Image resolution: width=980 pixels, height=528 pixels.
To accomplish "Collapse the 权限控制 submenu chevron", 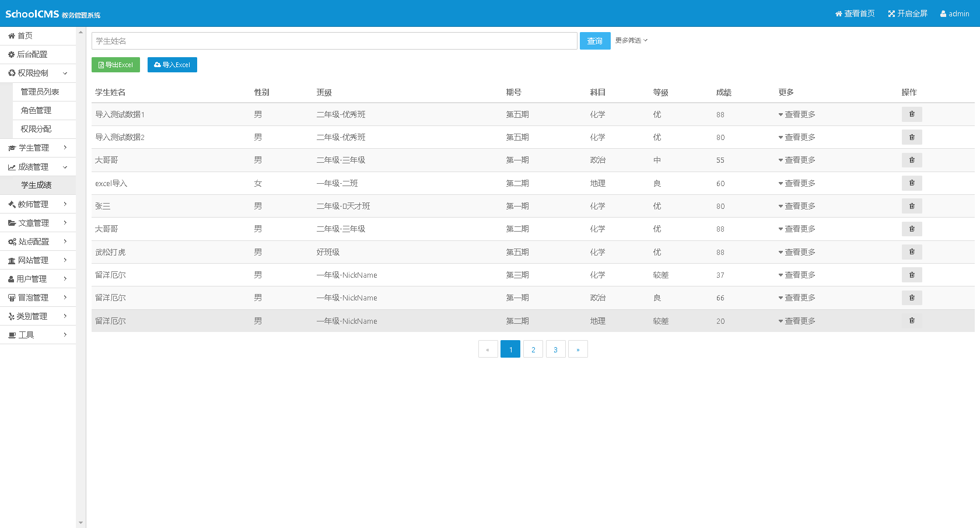I will tap(65, 72).
